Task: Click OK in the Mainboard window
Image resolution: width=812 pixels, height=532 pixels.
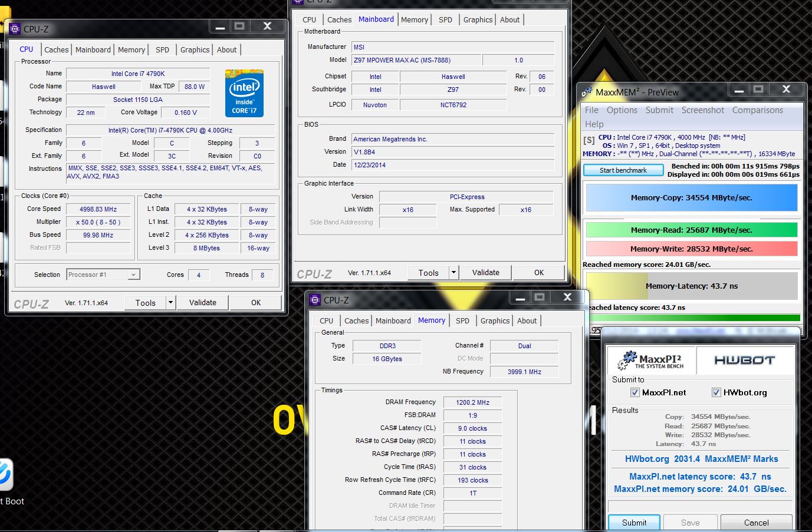Action: (539, 272)
